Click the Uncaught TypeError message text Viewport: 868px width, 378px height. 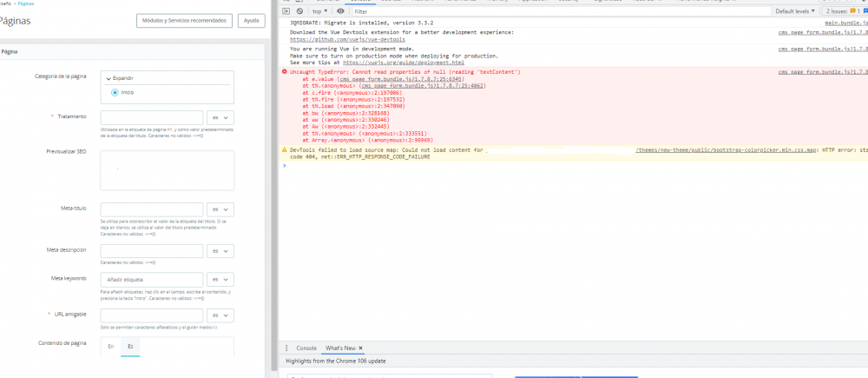(x=405, y=72)
